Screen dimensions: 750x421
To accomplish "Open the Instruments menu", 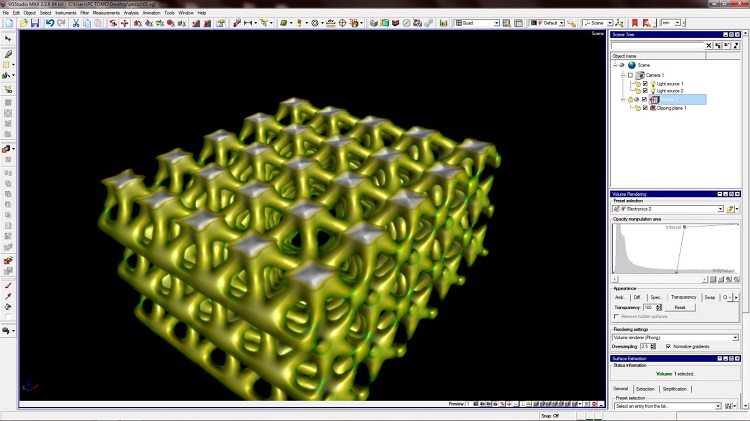I will pyautogui.click(x=66, y=13).
